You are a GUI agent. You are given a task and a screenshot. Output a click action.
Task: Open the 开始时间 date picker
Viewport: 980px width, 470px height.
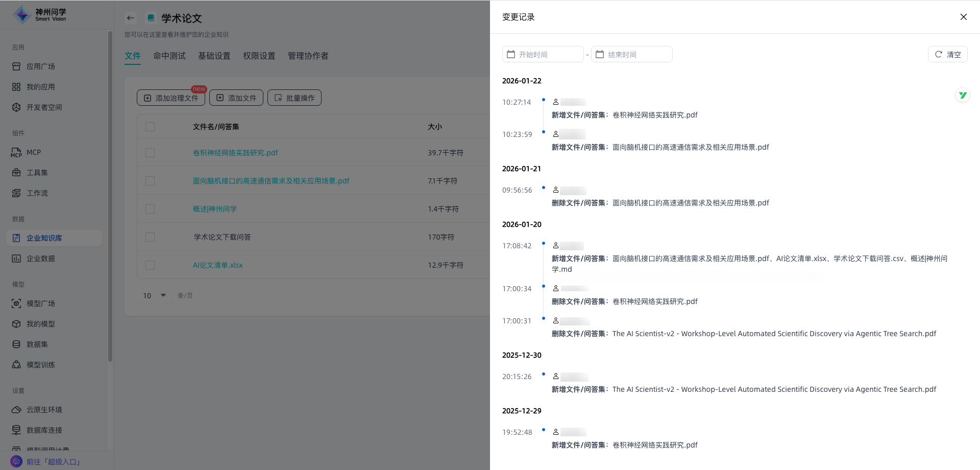pos(543,54)
